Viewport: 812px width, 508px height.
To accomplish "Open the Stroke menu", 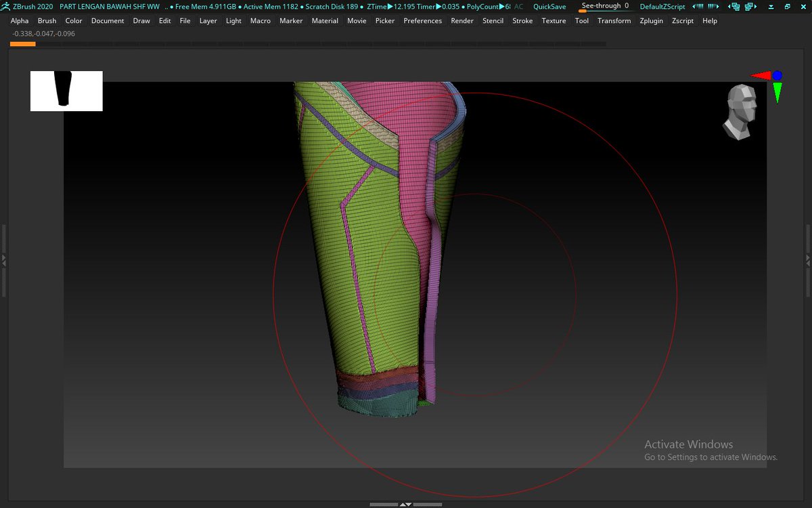I will (x=522, y=21).
